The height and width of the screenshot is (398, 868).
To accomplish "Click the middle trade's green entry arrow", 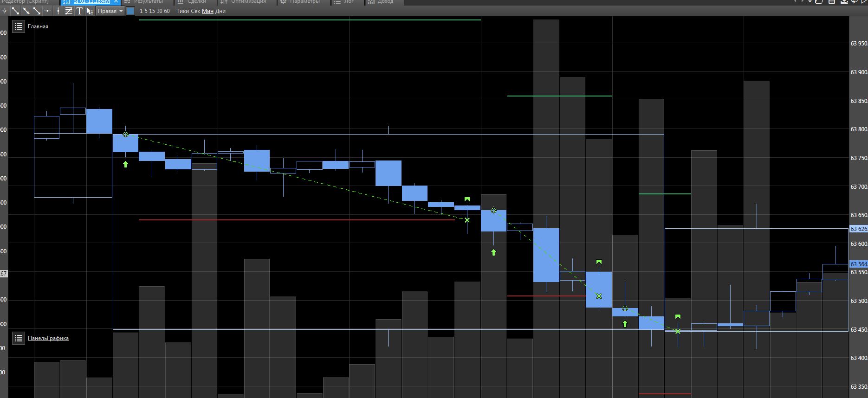I will (493, 252).
